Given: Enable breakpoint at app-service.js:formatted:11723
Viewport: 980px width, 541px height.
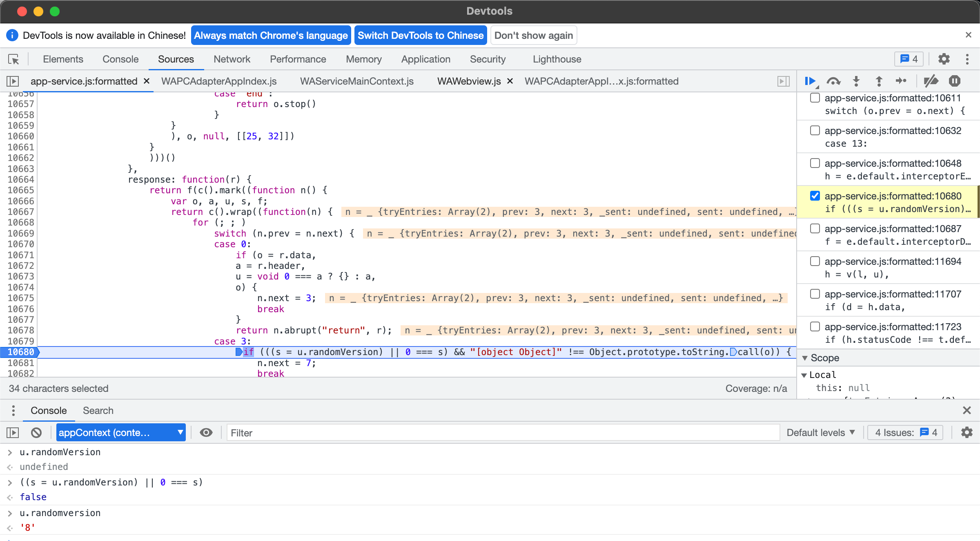Looking at the screenshot, I should tap(815, 327).
